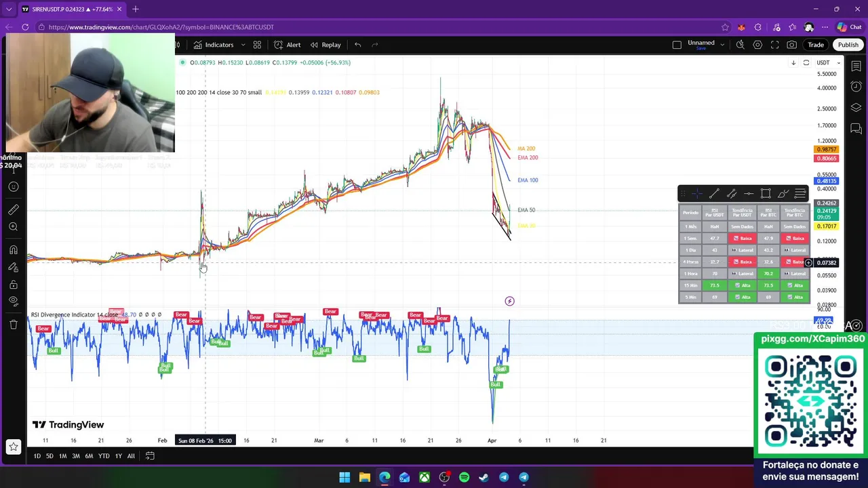Image resolution: width=868 pixels, height=488 pixels.
Task: Start bar Replay mode
Action: [325, 45]
